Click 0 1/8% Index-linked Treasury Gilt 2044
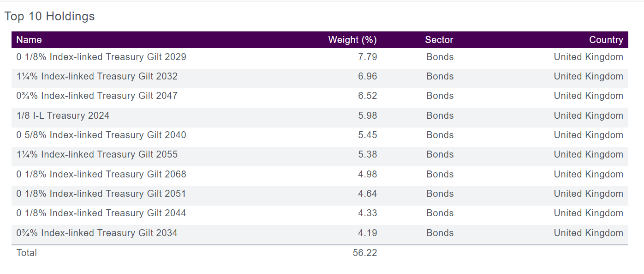Image resolution: width=644 pixels, height=274 pixels. (x=101, y=213)
